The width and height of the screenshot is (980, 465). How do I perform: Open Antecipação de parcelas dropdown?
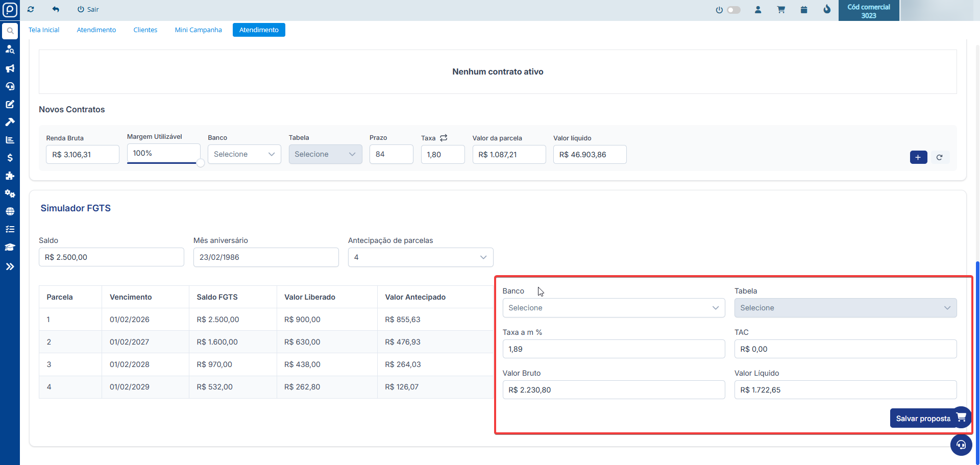(x=420, y=257)
